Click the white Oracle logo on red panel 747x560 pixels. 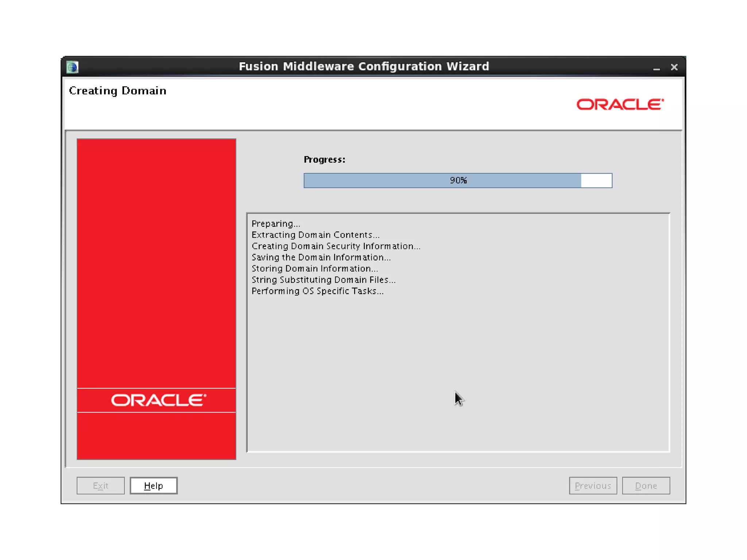pos(158,400)
